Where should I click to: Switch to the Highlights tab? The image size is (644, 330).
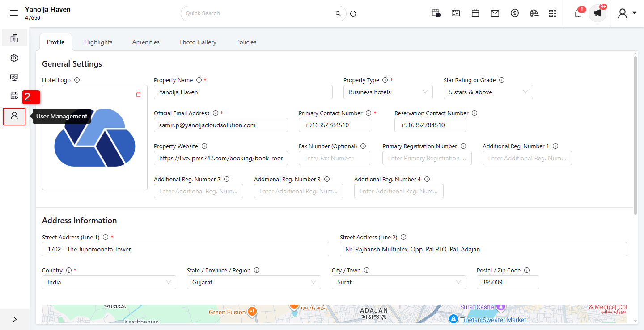[98, 42]
